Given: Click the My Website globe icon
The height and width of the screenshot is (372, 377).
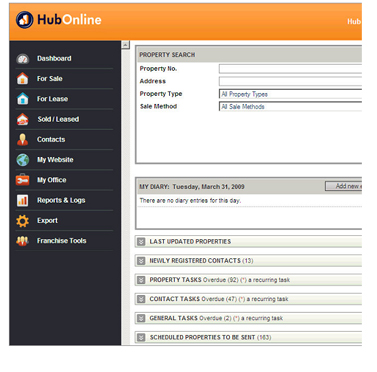Looking at the screenshot, I should [x=23, y=160].
